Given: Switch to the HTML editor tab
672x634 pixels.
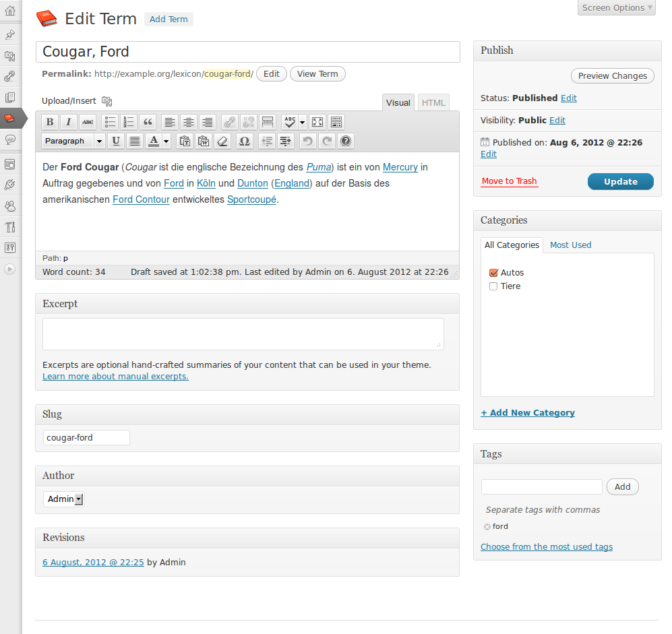Looking at the screenshot, I should (433, 103).
